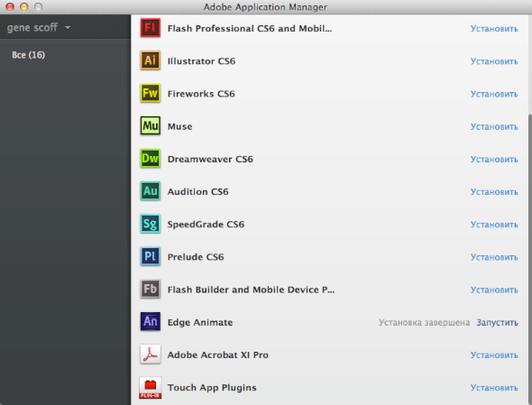Click the Prelude CS6 Pl icon
532x405 pixels.
tap(151, 256)
